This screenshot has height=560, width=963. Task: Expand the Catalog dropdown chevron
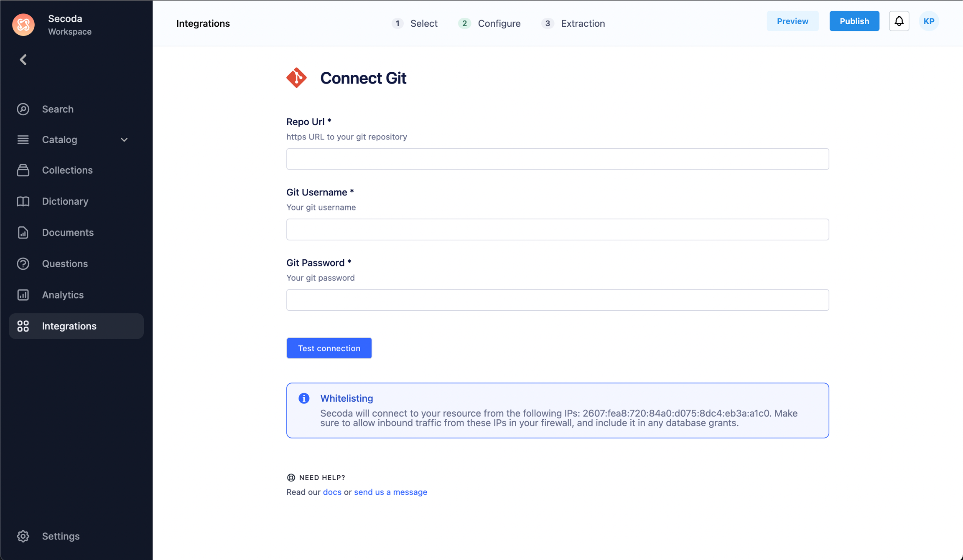[124, 140]
